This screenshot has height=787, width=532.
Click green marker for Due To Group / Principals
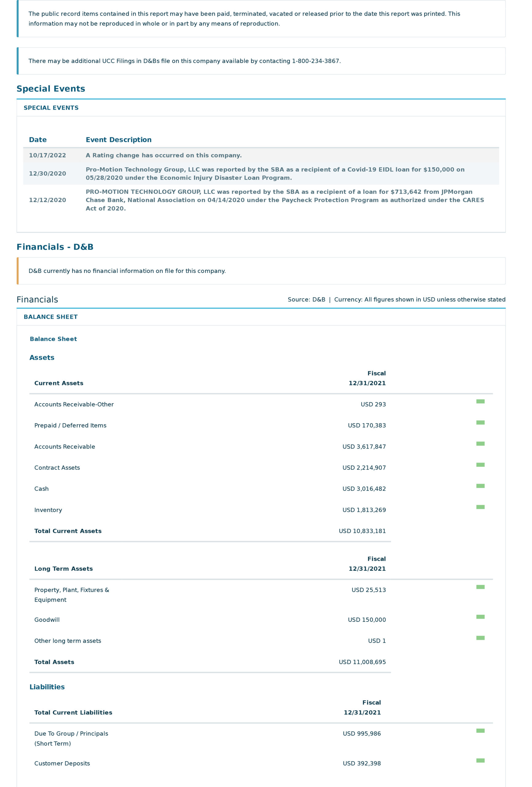[480, 730]
